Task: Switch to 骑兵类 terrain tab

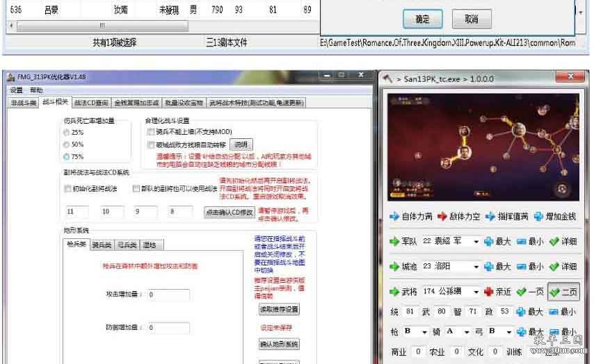Action: 102,245
